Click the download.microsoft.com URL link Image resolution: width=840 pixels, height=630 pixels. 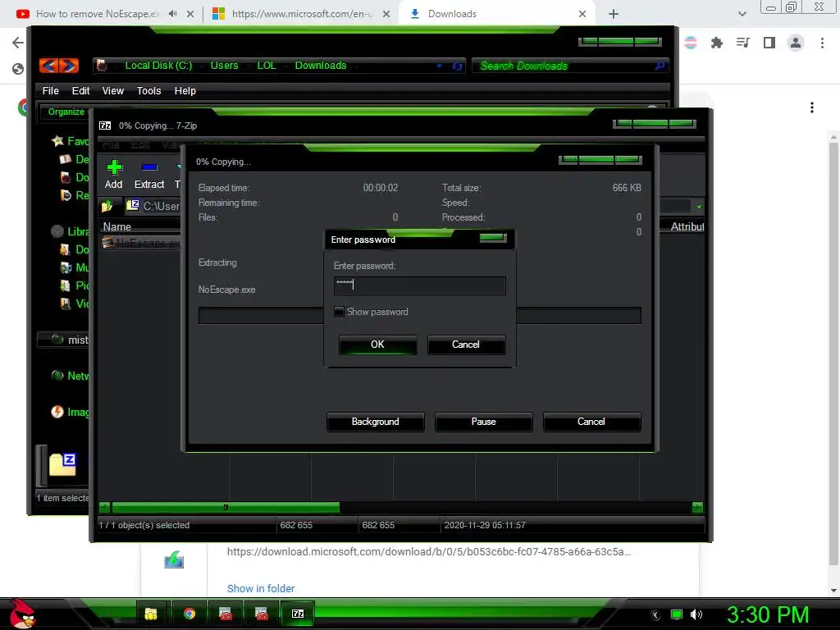click(x=429, y=552)
